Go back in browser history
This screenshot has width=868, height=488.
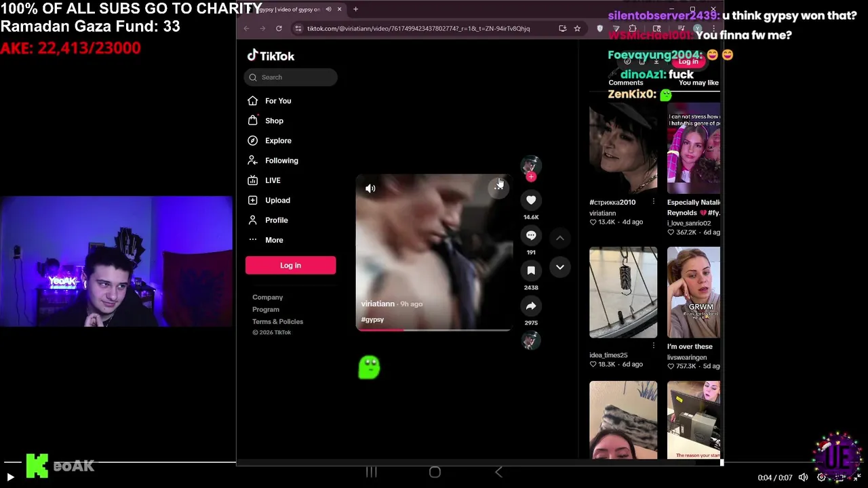[246, 28]
